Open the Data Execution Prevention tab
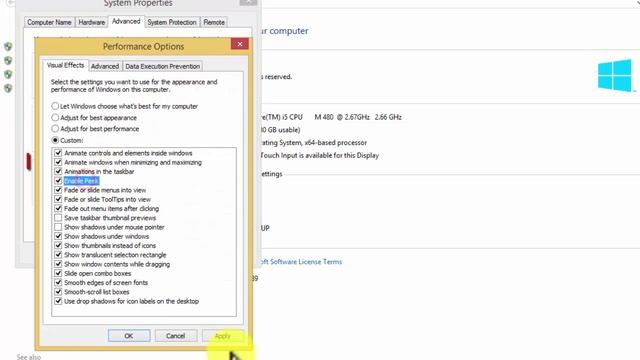 click(x=162, y=66)
